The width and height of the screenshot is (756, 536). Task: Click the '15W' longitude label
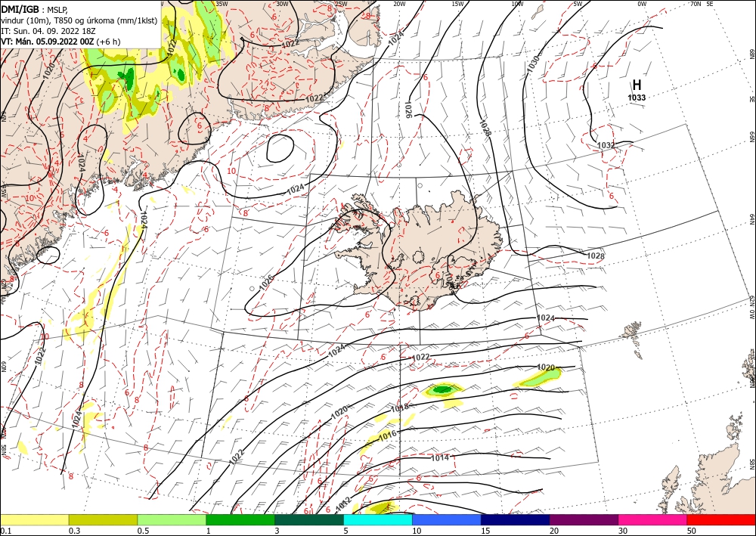457,4
